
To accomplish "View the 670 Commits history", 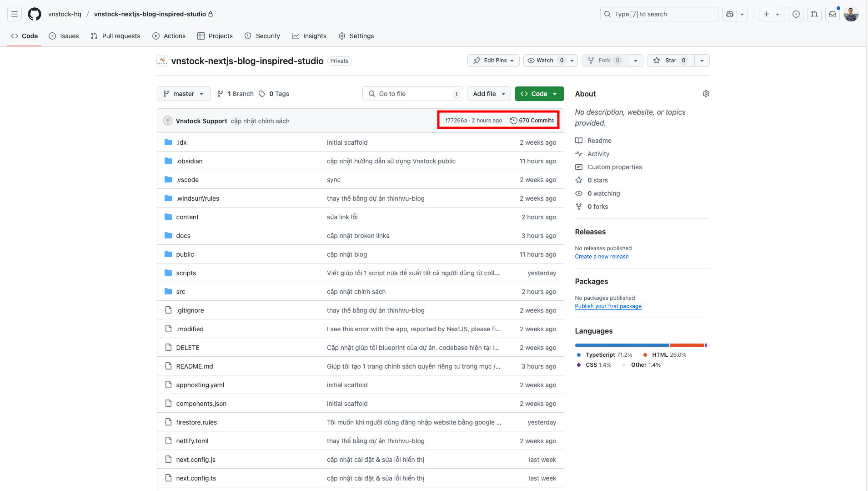I will 532,121.
